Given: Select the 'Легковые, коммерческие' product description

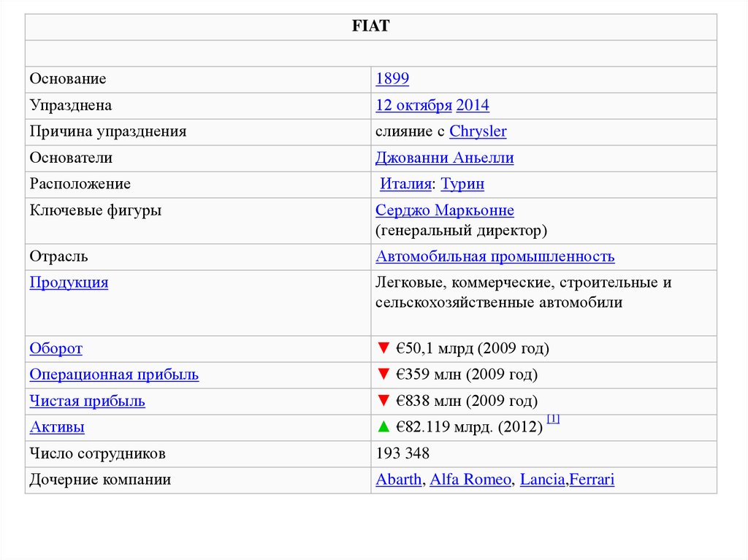Looking at the screenshot, I should [523, 292].
